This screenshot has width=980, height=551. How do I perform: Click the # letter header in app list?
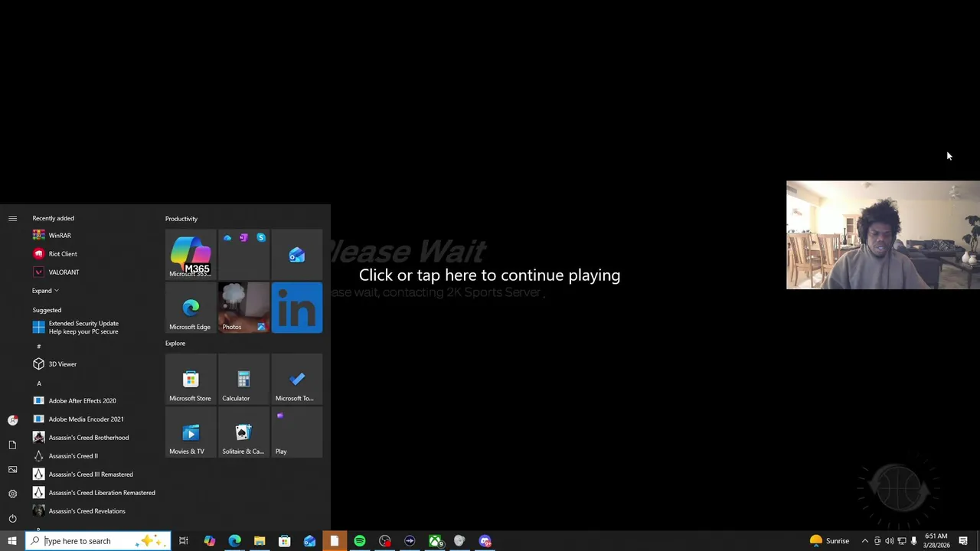tap(39, 346)
